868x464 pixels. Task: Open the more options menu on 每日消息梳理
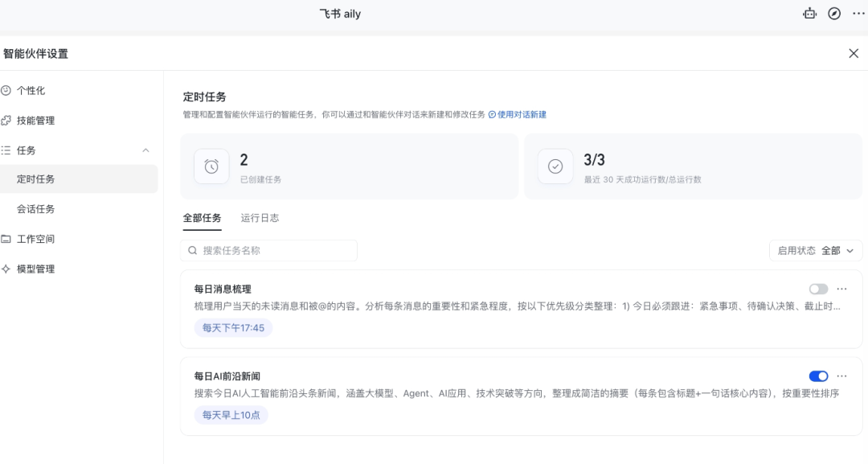841,288
